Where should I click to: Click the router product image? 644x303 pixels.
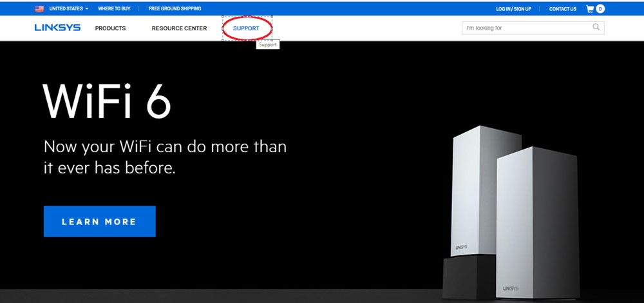click(x=512, y=213)
